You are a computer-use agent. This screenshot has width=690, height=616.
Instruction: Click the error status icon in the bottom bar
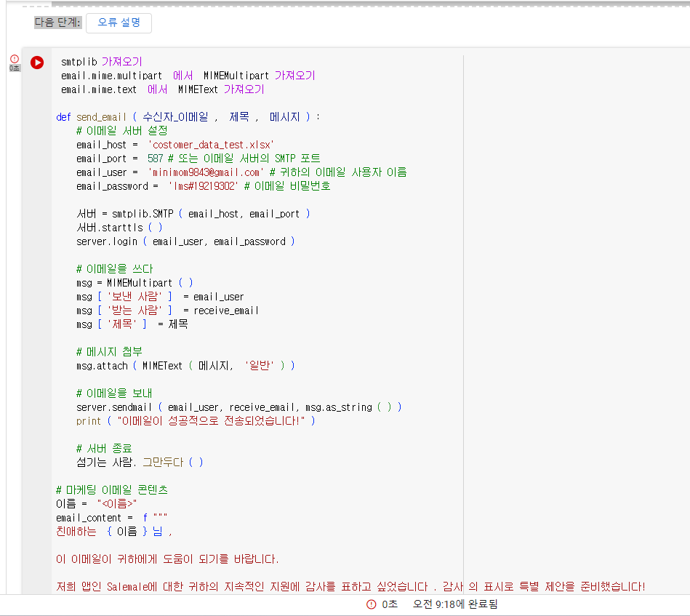(371, 604)
